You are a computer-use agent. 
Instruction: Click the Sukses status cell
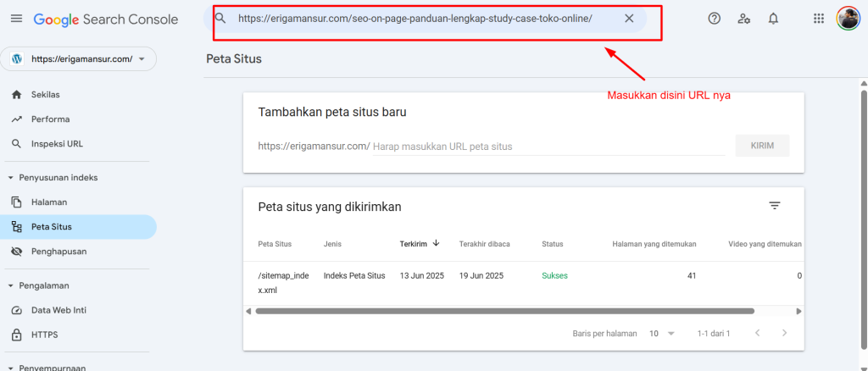pos(554,276)
